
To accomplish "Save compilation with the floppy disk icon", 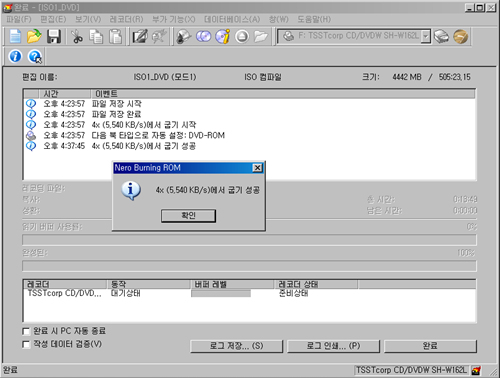I will pyautogui.click(x=54, y=36).
